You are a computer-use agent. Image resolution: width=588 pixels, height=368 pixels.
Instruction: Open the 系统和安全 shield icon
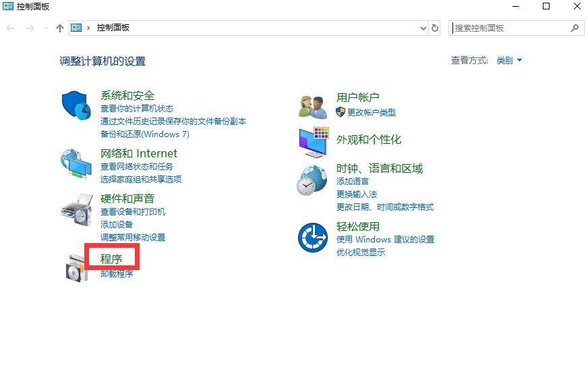76,105
